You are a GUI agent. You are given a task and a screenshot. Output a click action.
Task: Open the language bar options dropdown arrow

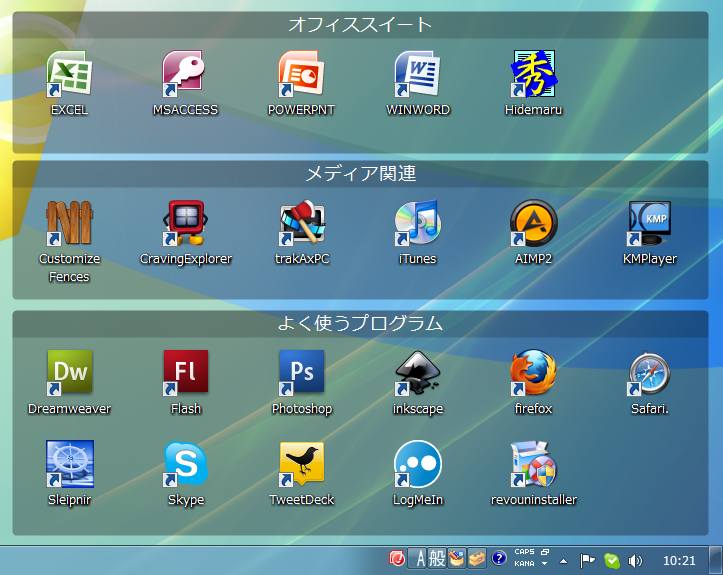point(545,563)
